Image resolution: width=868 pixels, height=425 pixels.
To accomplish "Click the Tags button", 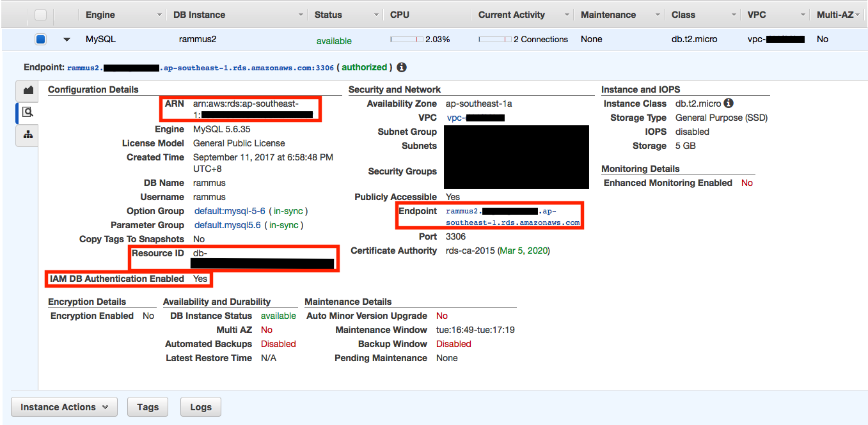I will point(148,407).
